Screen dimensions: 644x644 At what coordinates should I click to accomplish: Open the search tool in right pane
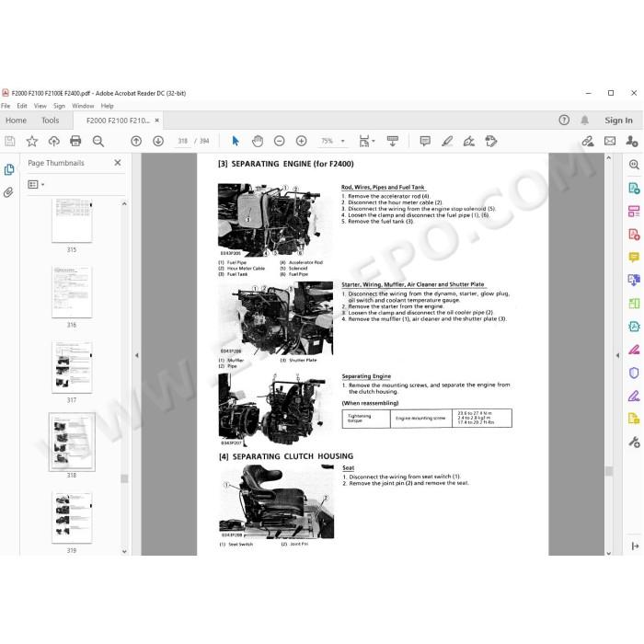click(634, 165)
